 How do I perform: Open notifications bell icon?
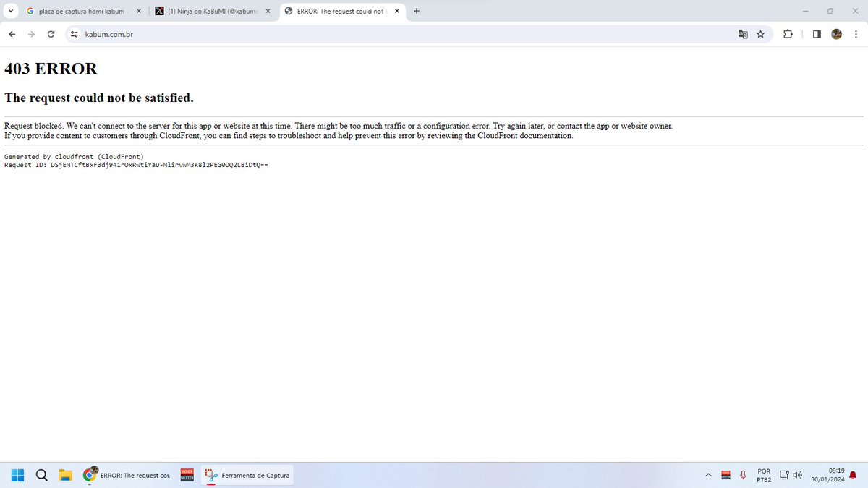pos(853,475)
